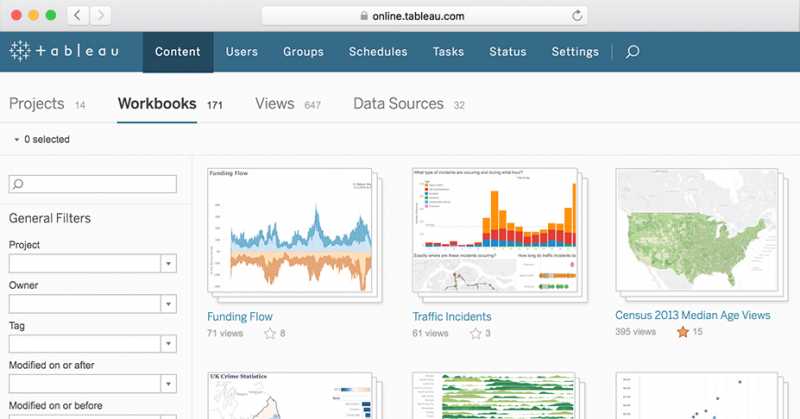The image size is (800, 419).
Task: Click the green horizon chart thumbnail
Action: (494, 396)
